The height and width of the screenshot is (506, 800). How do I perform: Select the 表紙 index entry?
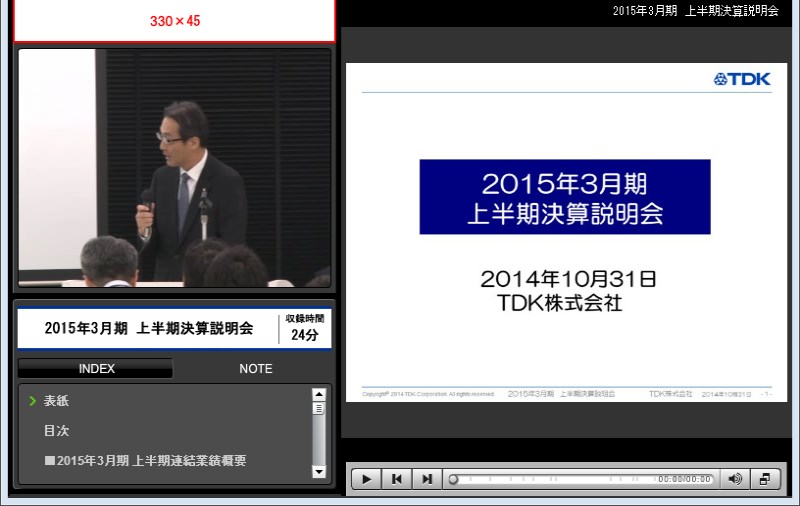click(x=56, y=401)
